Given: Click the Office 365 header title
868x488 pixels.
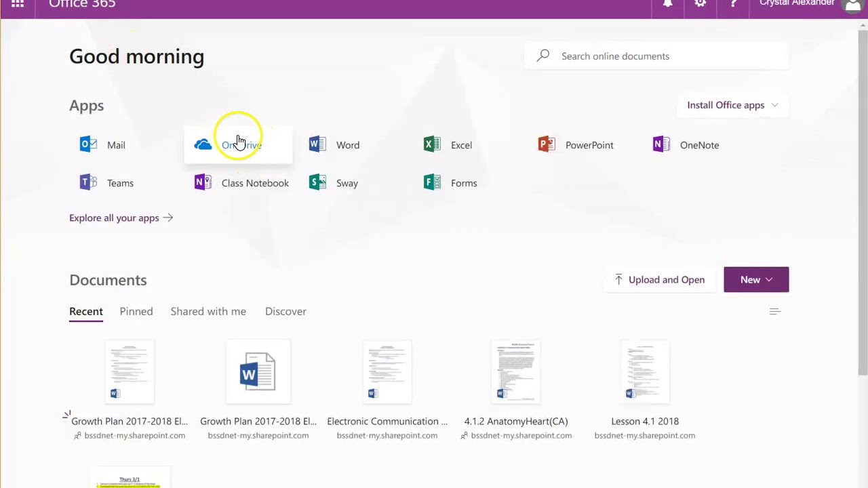Looking at the screenshot, I should [x=82, y=4].
